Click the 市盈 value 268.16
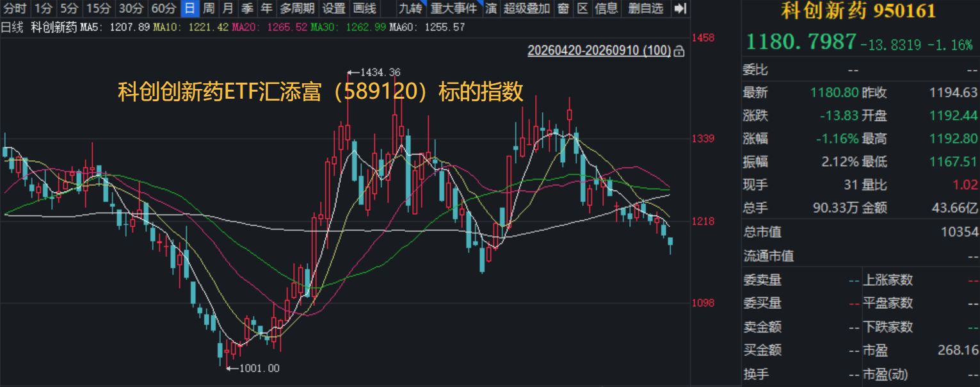Image resolution: width=980 pixels, height=387 pixels. [x=957, y=350]
